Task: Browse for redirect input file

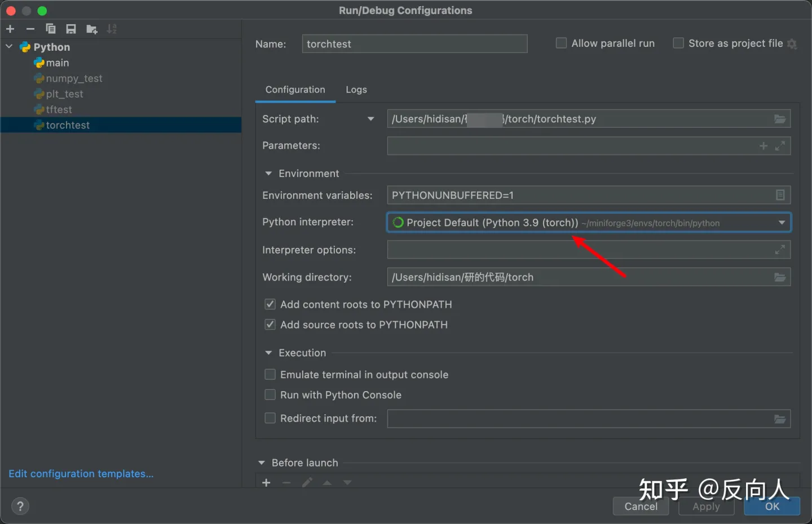Action: point(780,419)
